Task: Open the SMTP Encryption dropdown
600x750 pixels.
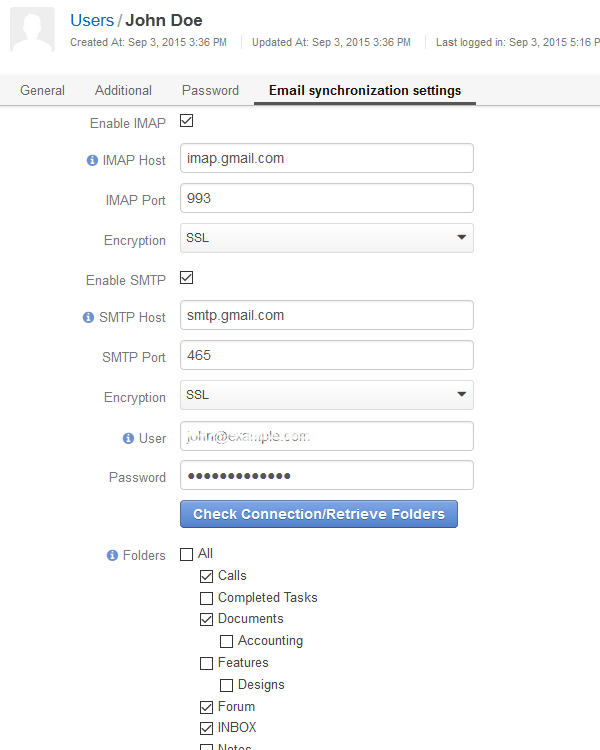Action: point(327,395)
